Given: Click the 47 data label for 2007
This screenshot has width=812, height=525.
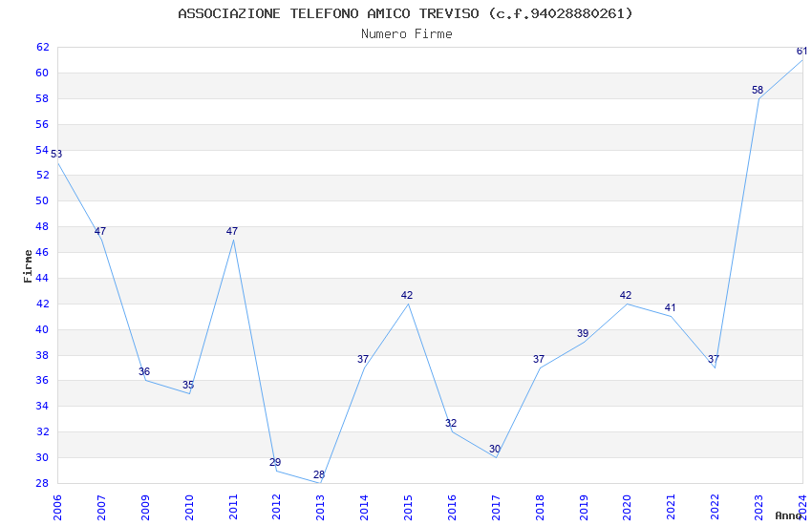Looking at the screenshot, I should [x=100, y=231].
